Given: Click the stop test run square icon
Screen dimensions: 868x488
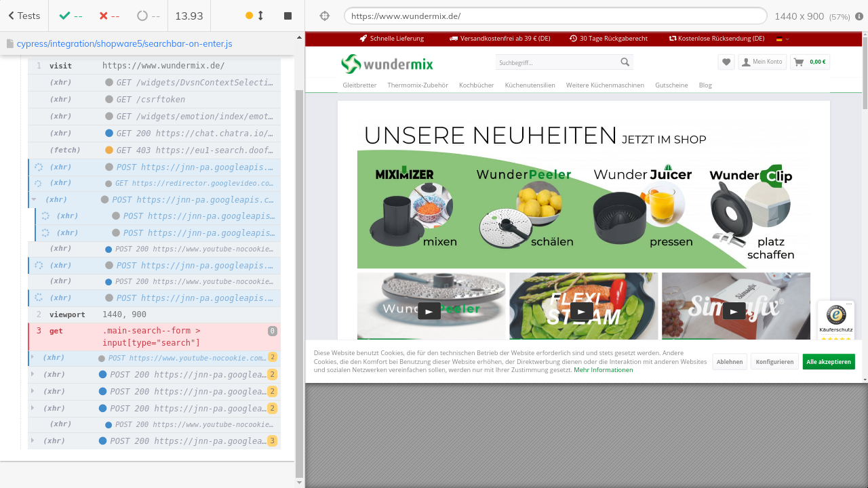Looking at the screenshot, I should click(288, 16).
